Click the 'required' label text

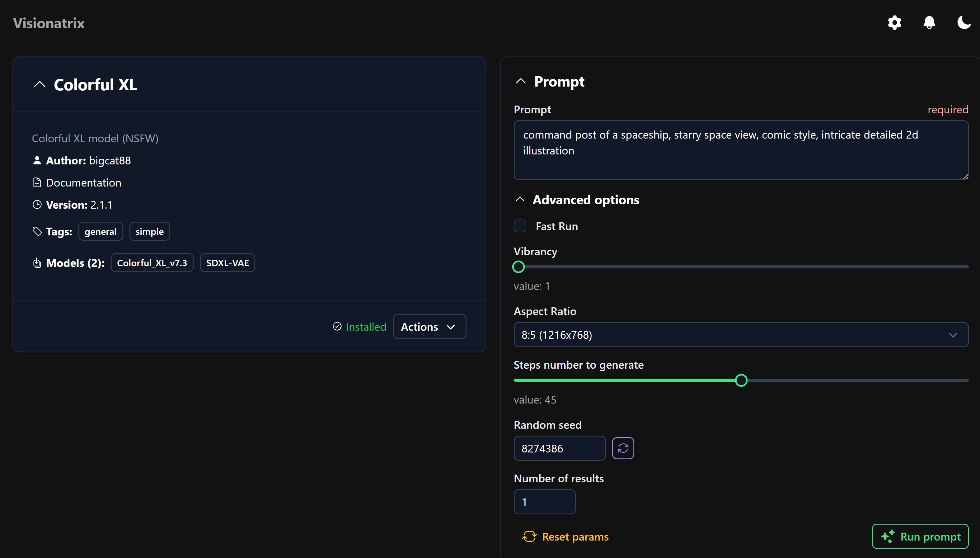[947, 110]
